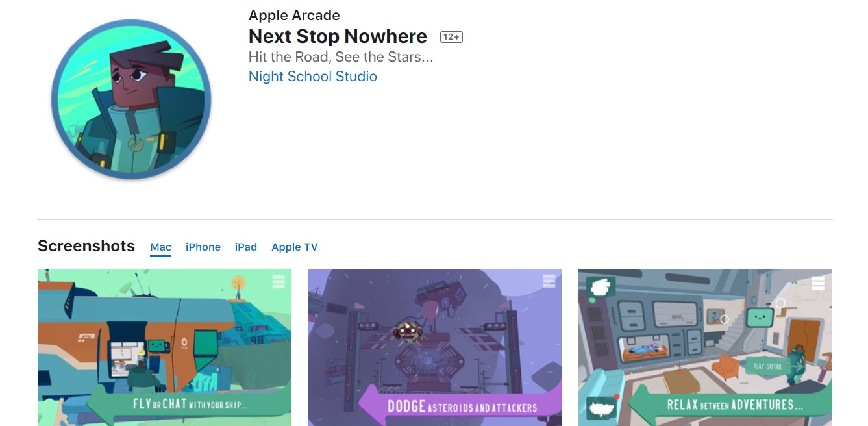The image size is (868, 426).
Task: Click hamburger menu icon in first screenshot
Action: (279, 282)
